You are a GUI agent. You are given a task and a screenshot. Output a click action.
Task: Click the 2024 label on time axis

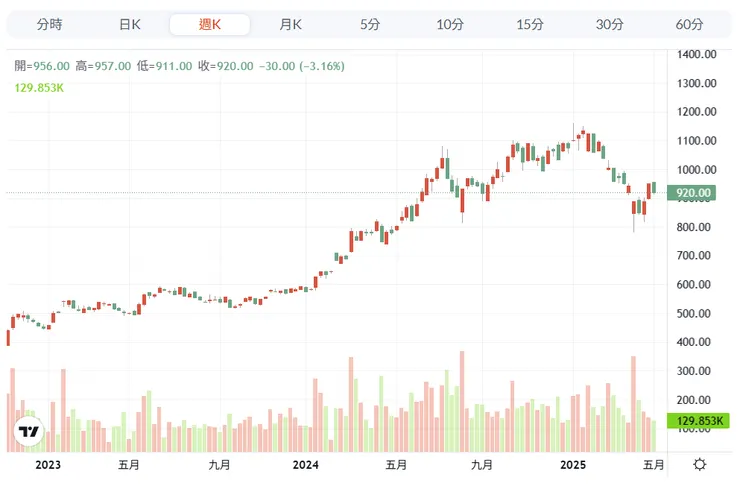(x=306, y=465)
